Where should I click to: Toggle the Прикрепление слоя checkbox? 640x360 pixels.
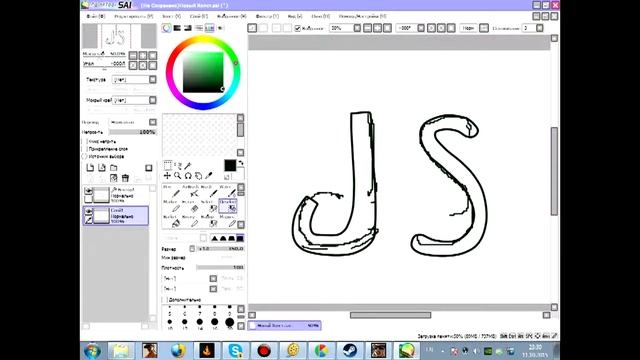(84, 149)
